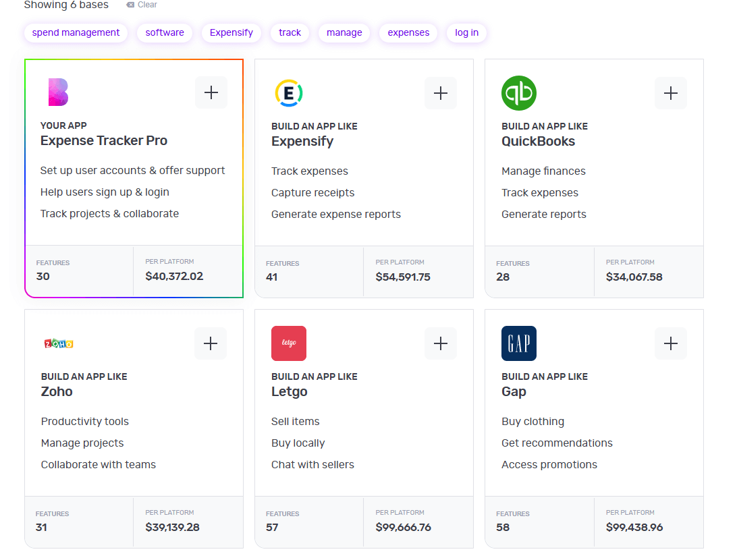Click the $39,139.28 per platform price
Viewport: 737px width, 560px height.
(173, 528)
